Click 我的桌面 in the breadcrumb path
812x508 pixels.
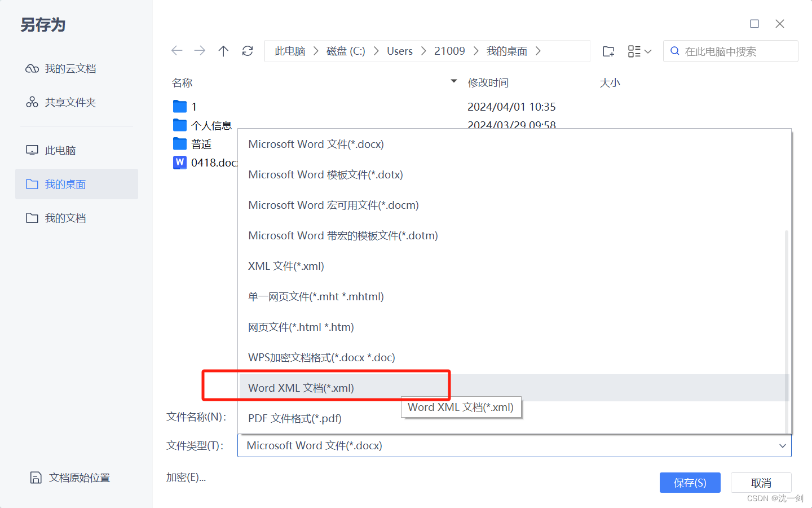click(507, 51)
